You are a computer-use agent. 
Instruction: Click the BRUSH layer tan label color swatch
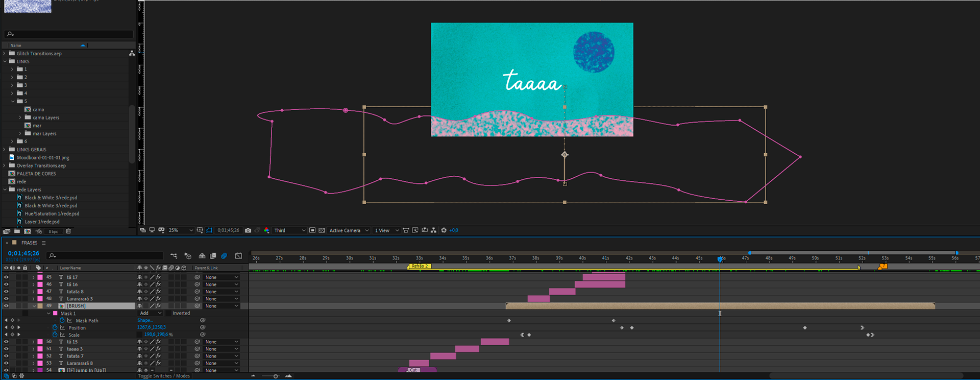tap(40, 306)
